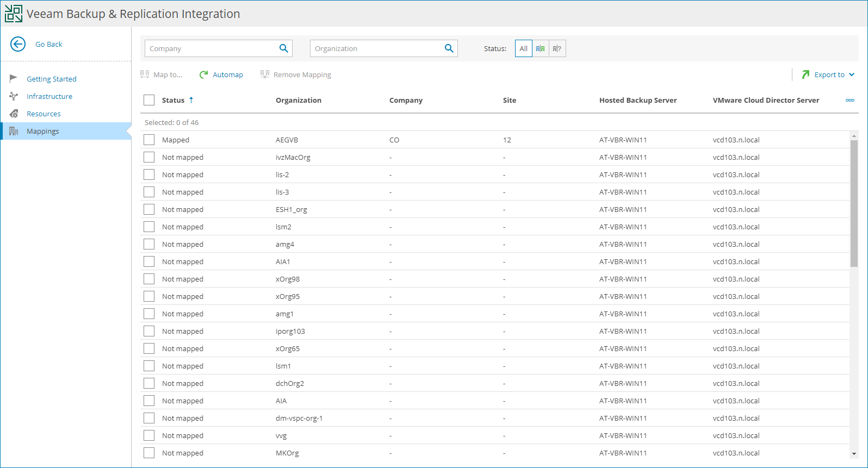The height and width of the screenshot is (468, 868).
Task: Click the 'lsm1' organization cell
Action: pyautogui.click(x=283, y=366)
